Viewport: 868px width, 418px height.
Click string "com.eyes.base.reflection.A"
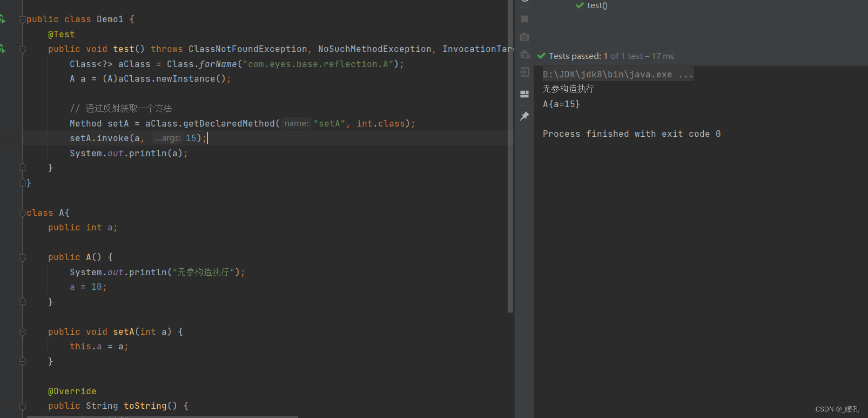click(318, 64)
